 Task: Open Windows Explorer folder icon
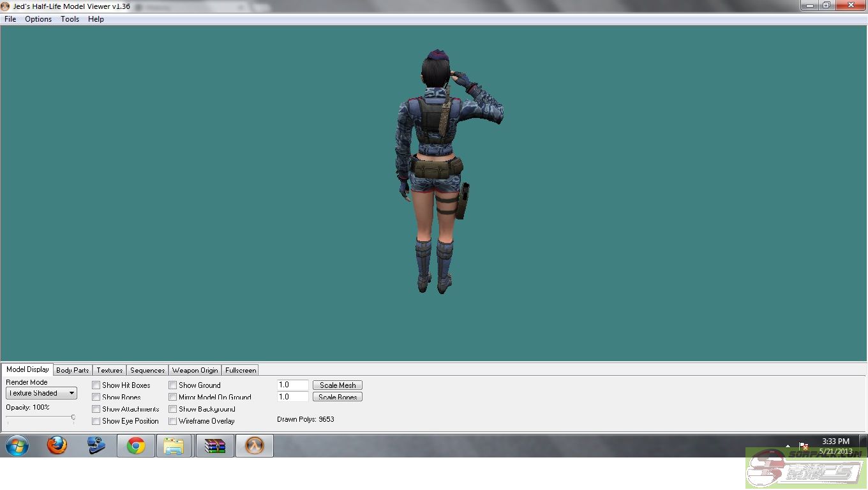pos(174,445)
